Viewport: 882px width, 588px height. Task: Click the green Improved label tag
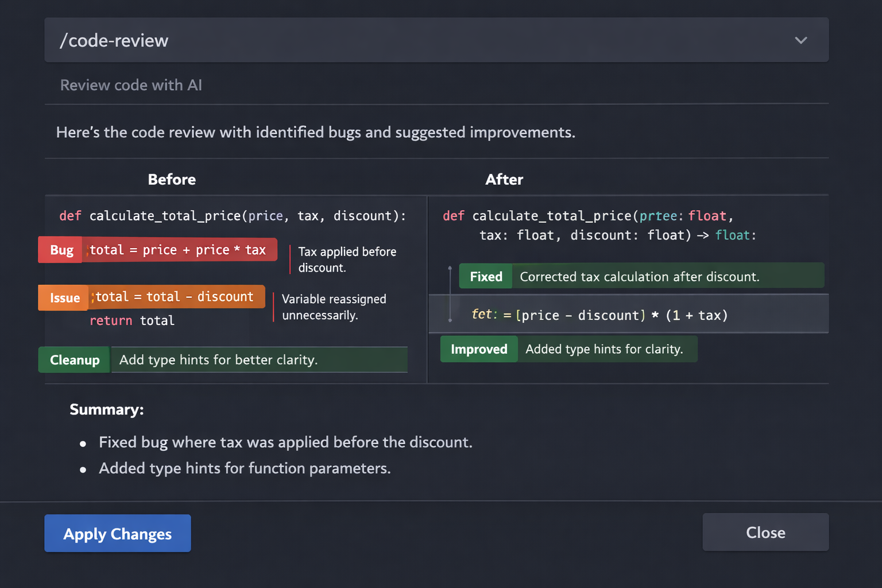click(479, 349)
